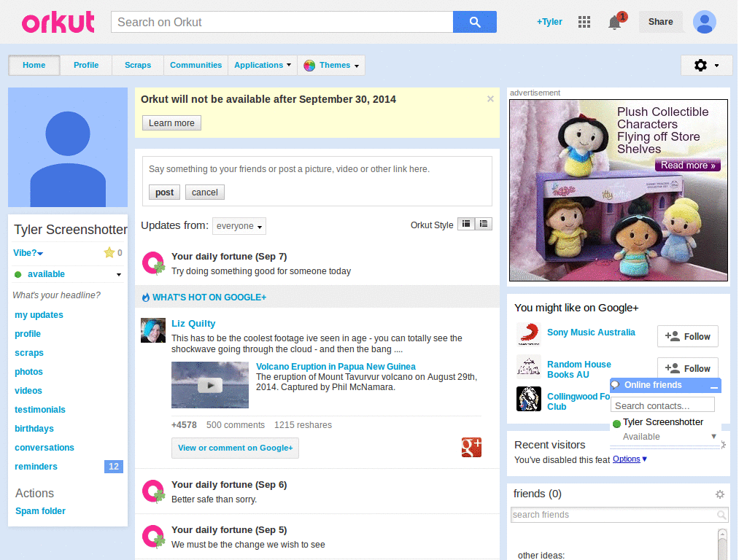Open the Profile tab
This screenshot has height=560, width=747.
click(x=86, y=65)
